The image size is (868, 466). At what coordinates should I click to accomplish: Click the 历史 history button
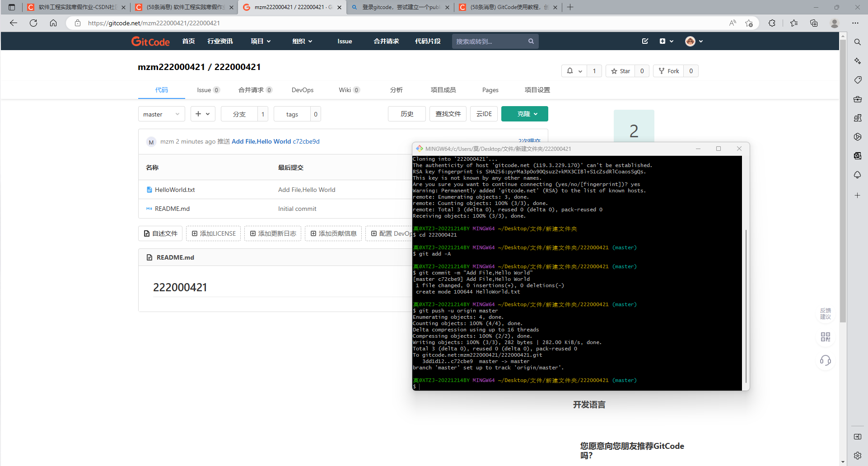[407, 114]
